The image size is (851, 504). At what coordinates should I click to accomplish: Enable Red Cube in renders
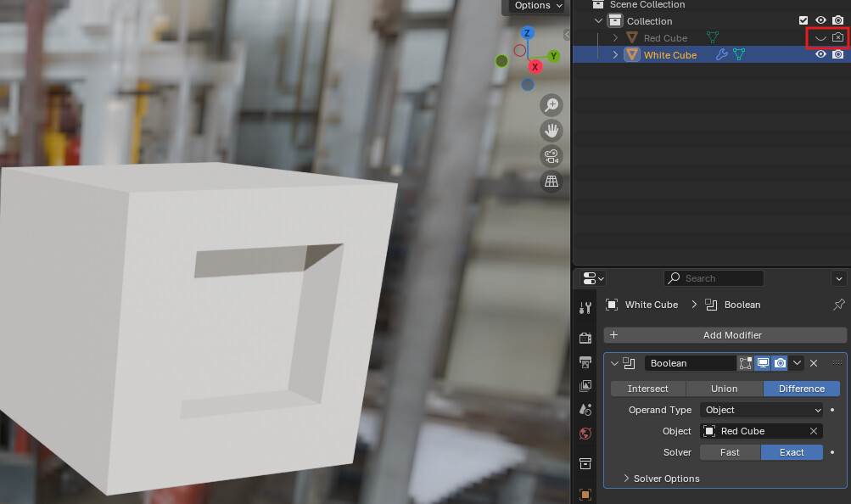[838, 37]
